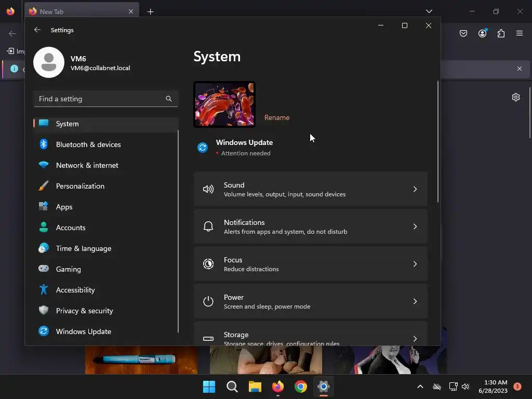This screenshot has height=399, width=532.
Task: Click the Apps icon in Settings sidebar
Action: [44, 206]
